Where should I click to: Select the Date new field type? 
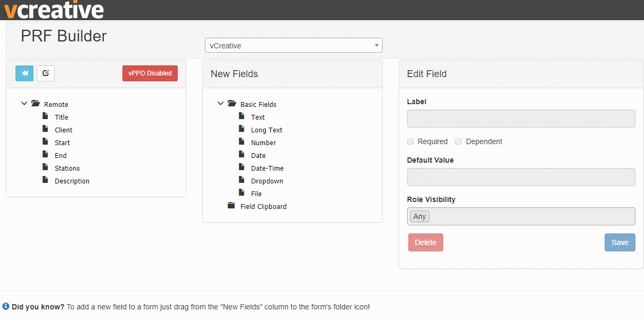pyautogui.click(x=258, y=156)
